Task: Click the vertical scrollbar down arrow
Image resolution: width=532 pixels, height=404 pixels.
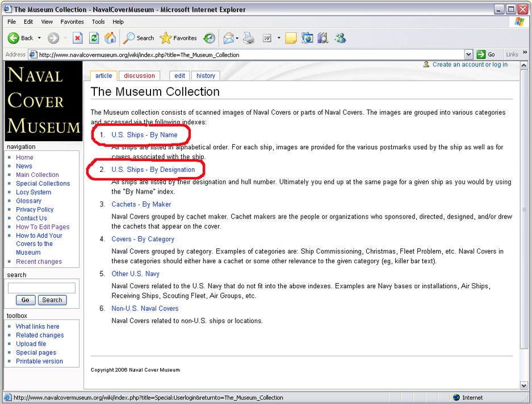Action: pos(524,385)
